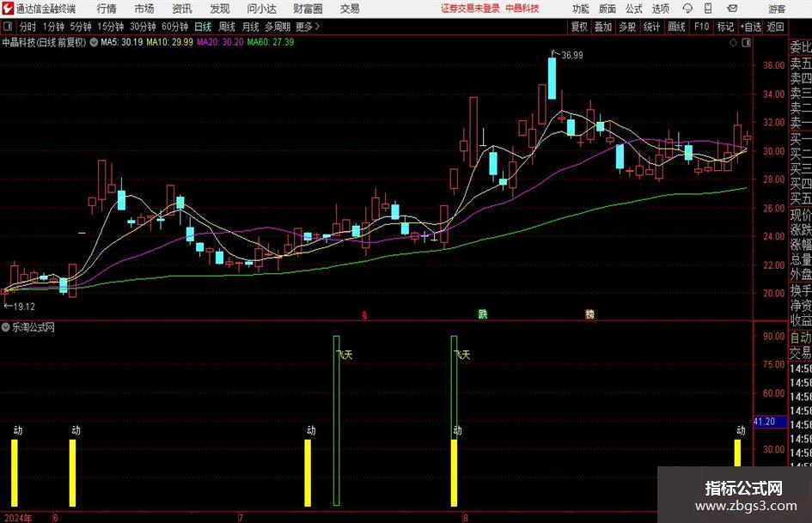The height and width of the screenshot is (523, 812).
Task: Open 多周期 view
Action: point(278,27)
